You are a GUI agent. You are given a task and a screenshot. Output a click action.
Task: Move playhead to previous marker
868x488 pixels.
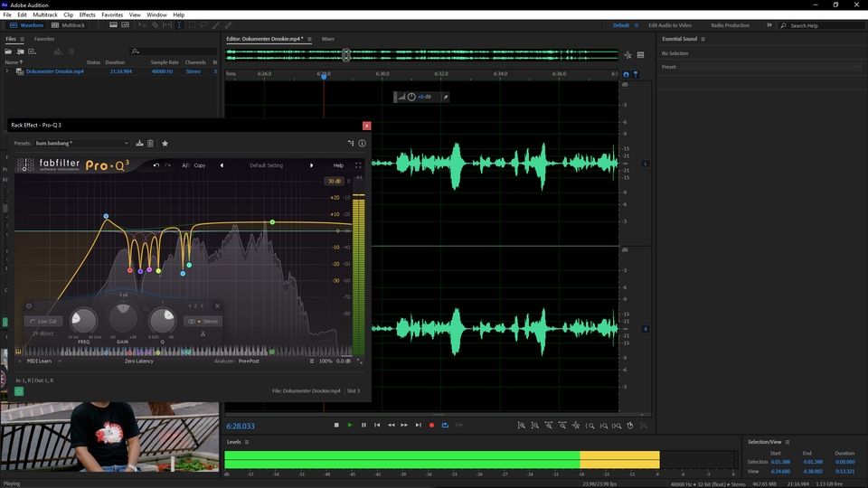pyautogui.click(x=377, y=425)
